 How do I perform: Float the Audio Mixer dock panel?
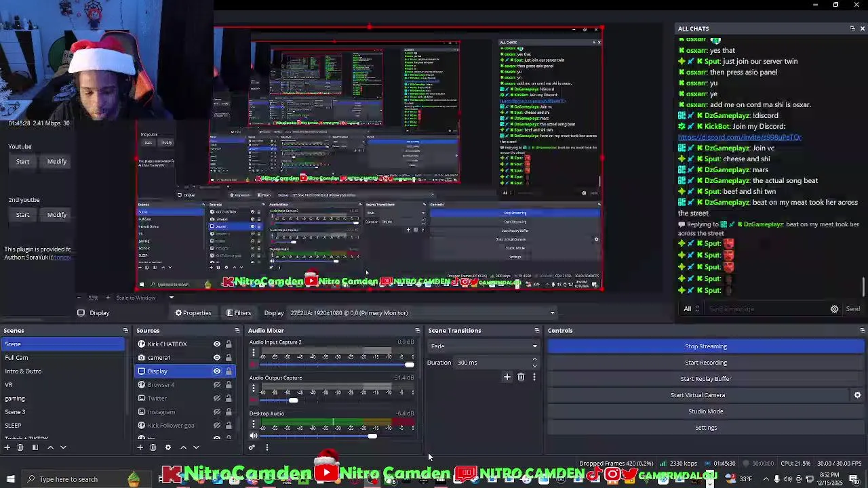(418, 331)
